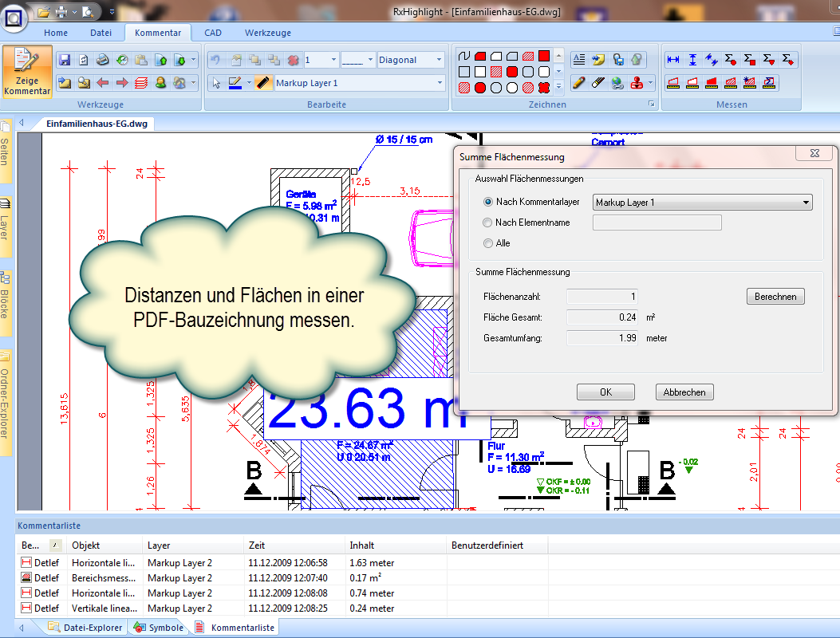Select the horizontal distance measurement tool
The height and width of the screenshot is (638, 840).
point(673,60)
